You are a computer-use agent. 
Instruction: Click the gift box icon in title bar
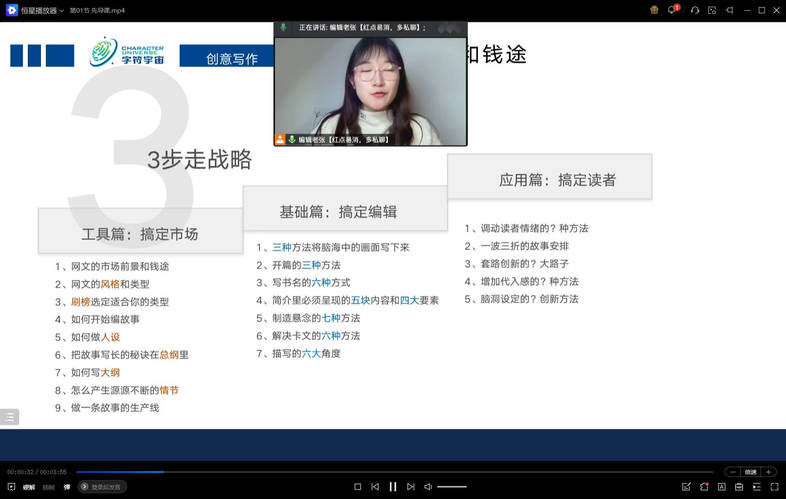point(654,9)
